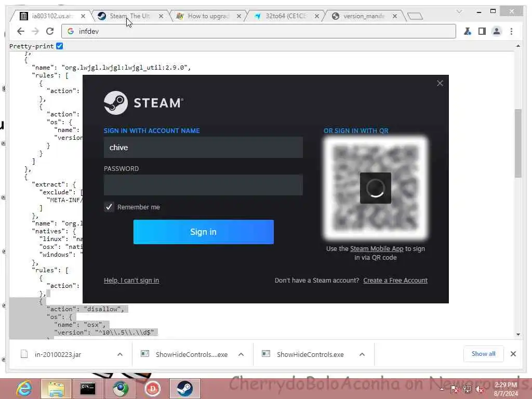Open ShowHideControls.exe download item
532x399 pixels.
[310, 354]
